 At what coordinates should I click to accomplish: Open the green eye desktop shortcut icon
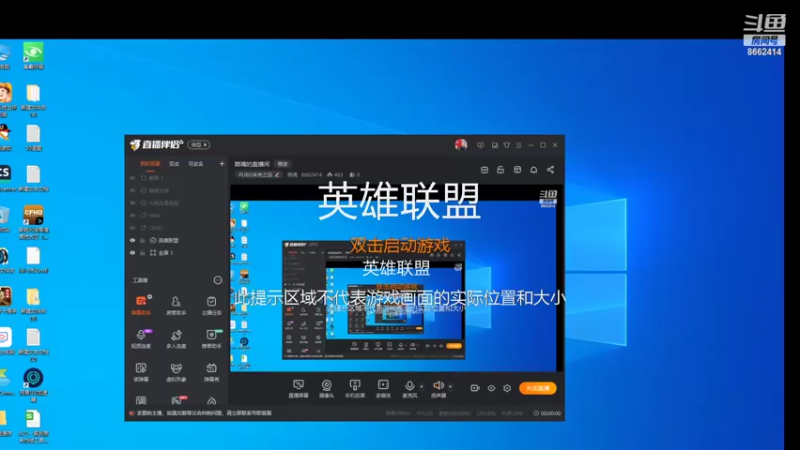pyautogui.click(x=33, y=56)
